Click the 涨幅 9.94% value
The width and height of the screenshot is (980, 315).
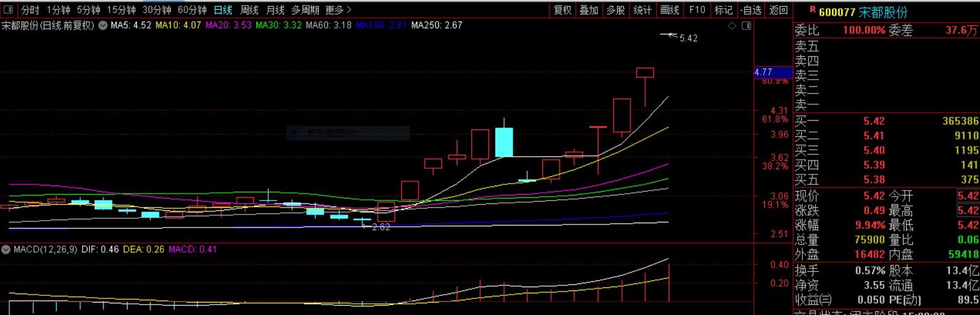(x=870, y=225)
